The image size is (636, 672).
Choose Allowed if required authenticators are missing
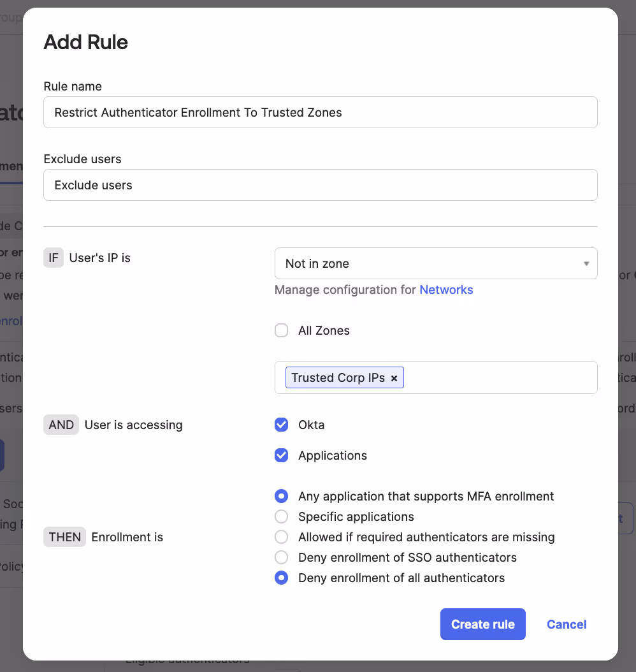[282, 537]
